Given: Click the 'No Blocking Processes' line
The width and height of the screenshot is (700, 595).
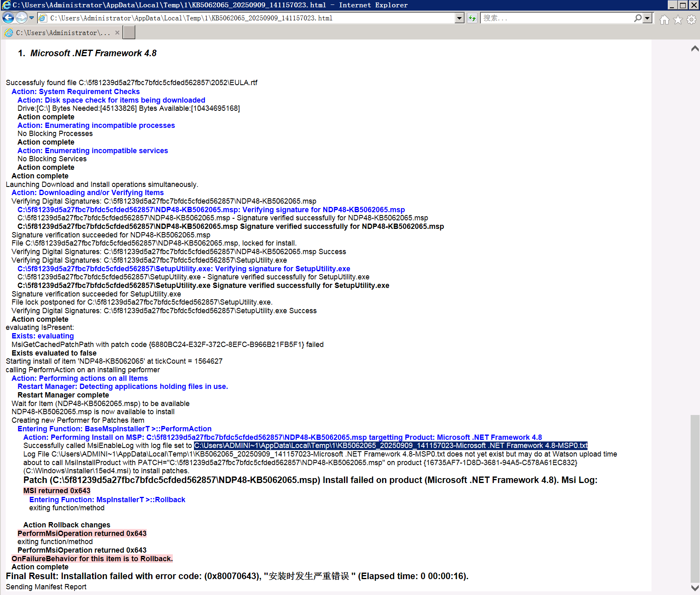Looking at the screenshot, I should point(55,134).
